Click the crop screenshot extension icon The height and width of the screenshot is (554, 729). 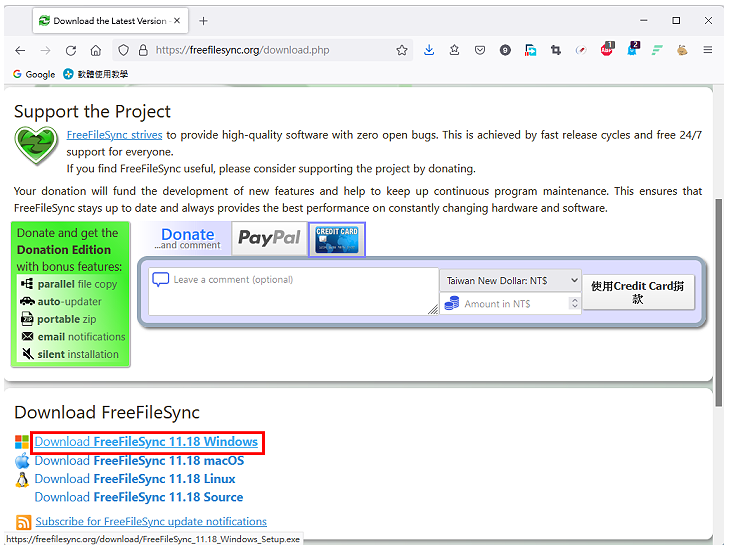point(556,50)
